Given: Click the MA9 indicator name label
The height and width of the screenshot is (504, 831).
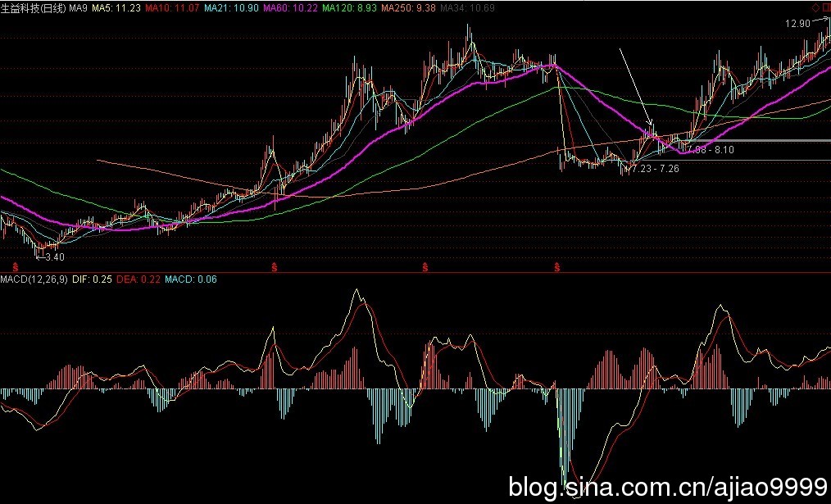Looking at the screenshot, I should pos(79,7).
